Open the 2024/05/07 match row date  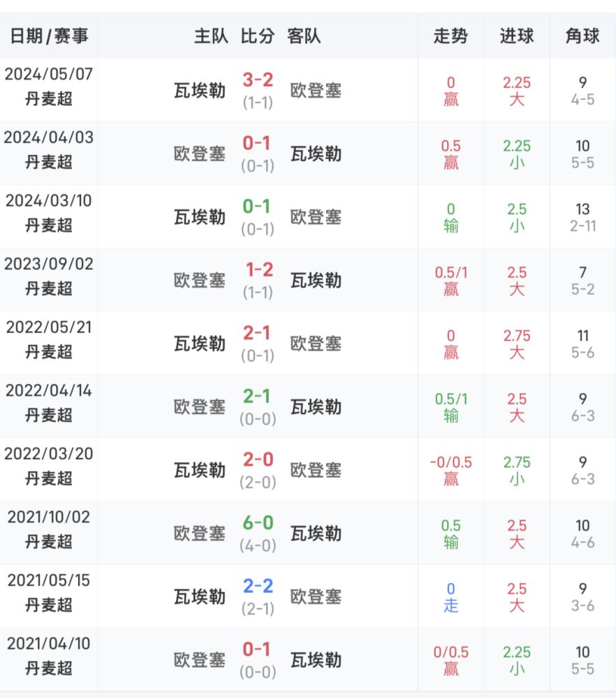(49, 74)
